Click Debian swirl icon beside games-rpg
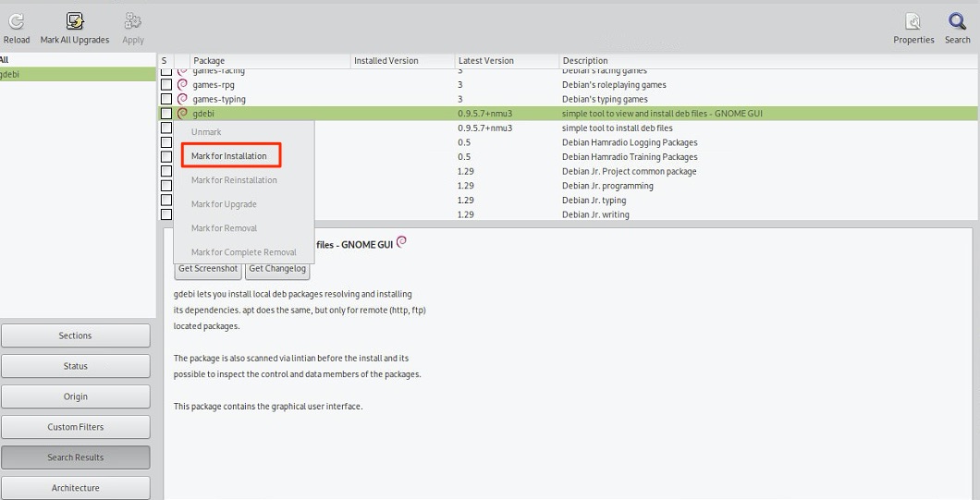The height and width of the screenshot is (500, 980). (x=182, y=84)
